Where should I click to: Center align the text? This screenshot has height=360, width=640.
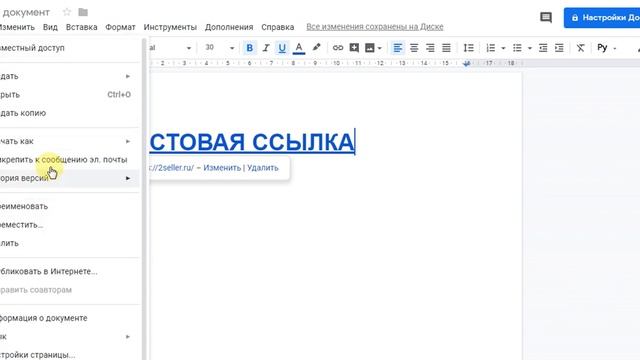(414, 48)
